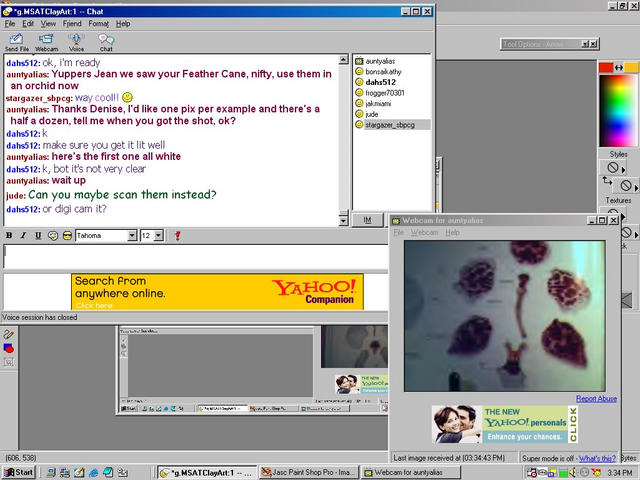
Task: Click in the chat message input box
Action: (196, 256)
